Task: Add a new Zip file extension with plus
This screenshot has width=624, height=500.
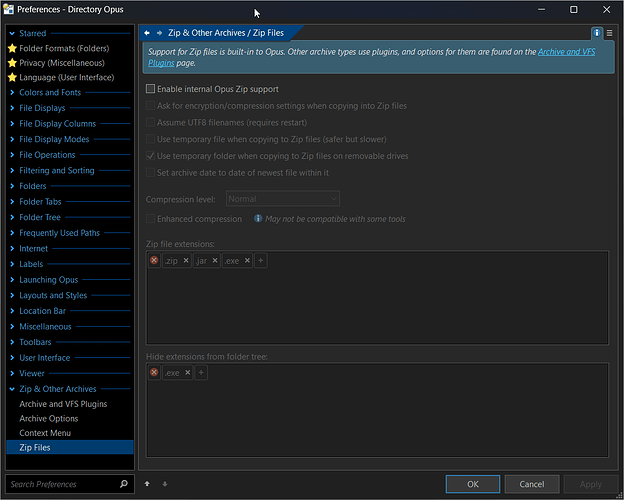Action: click(x=261, y=260)
